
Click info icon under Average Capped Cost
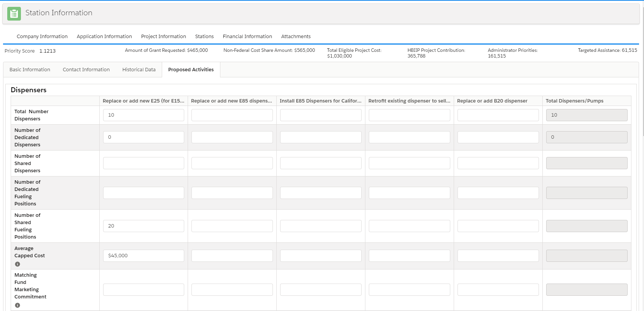click(18, 264)
